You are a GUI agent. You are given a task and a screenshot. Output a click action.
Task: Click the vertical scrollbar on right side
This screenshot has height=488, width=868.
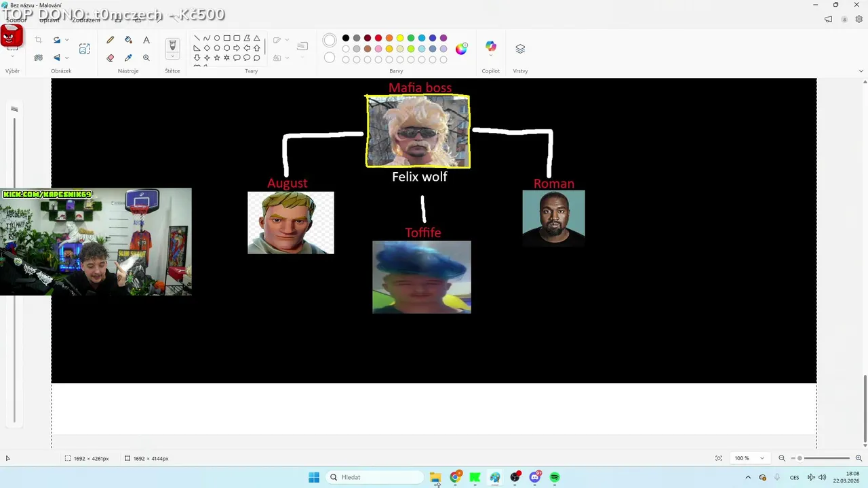click(864, 408)
